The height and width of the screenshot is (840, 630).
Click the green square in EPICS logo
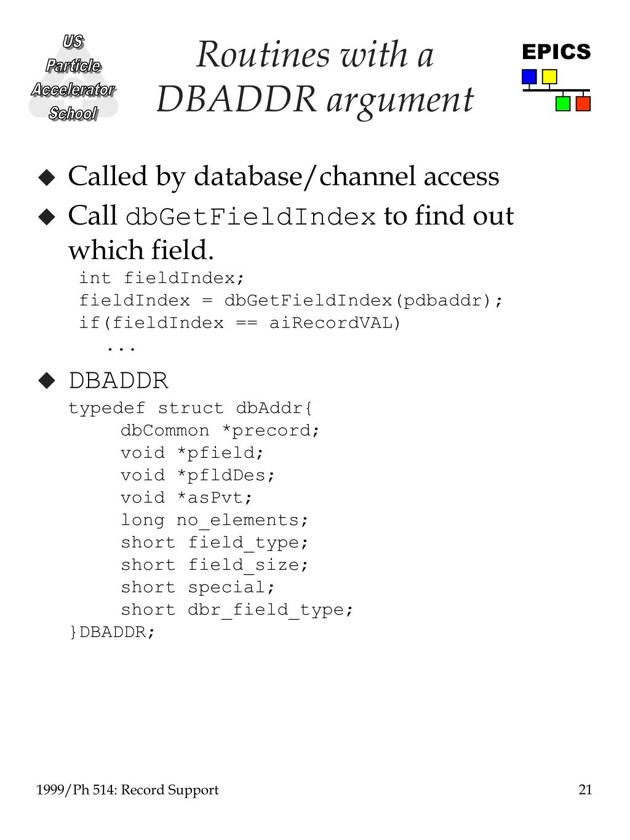563,103
